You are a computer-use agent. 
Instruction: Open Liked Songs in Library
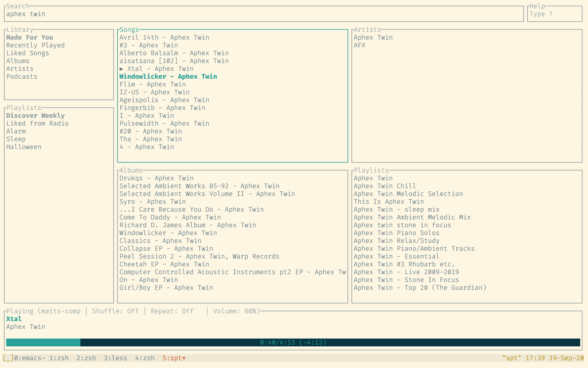pos(28,53)
